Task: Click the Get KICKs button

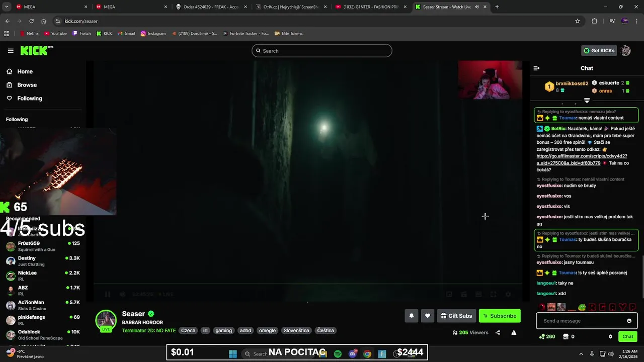Action: click(x=599, y=51)
